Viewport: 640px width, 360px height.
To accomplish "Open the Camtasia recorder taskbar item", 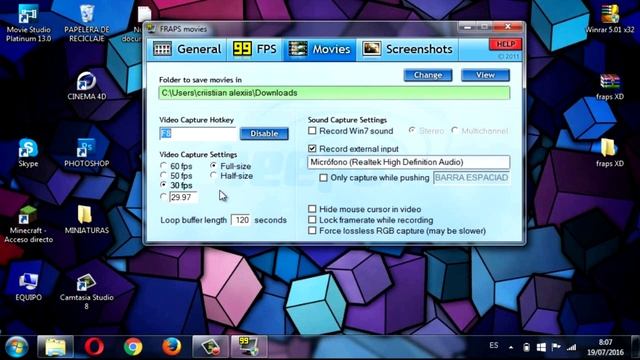I will pos(211,347).
